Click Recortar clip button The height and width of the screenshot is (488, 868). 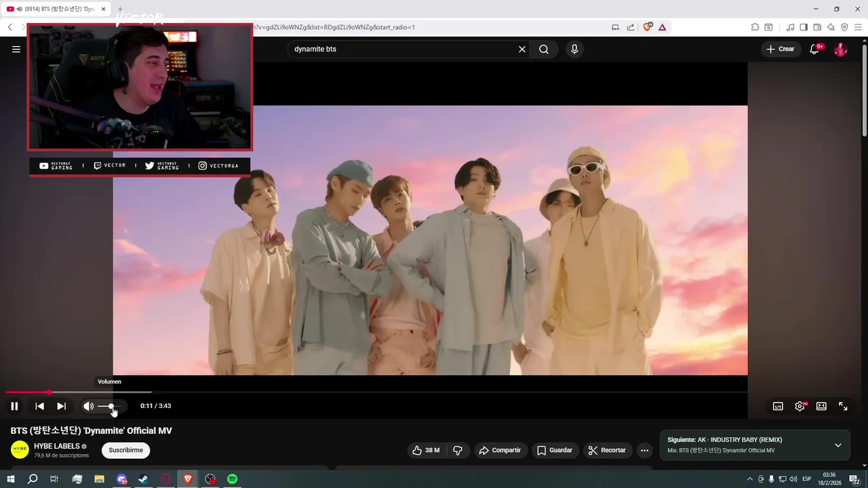(x=607, y=450)
